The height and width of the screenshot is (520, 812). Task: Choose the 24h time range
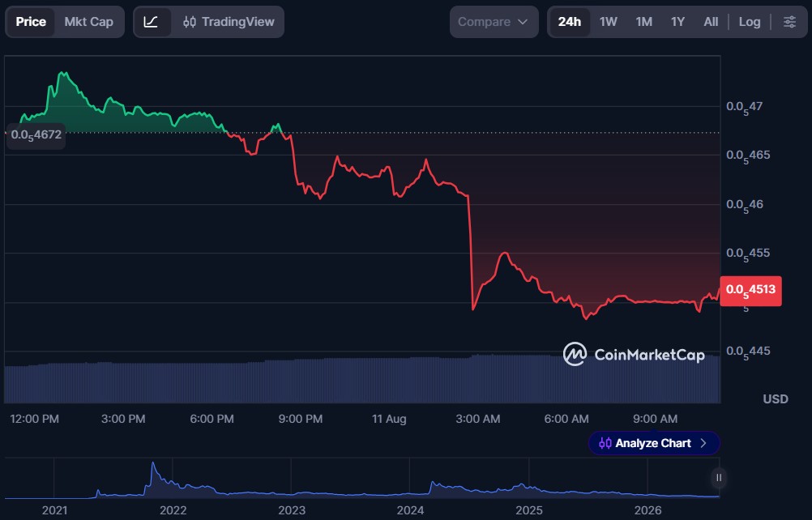tap(569, 22)
